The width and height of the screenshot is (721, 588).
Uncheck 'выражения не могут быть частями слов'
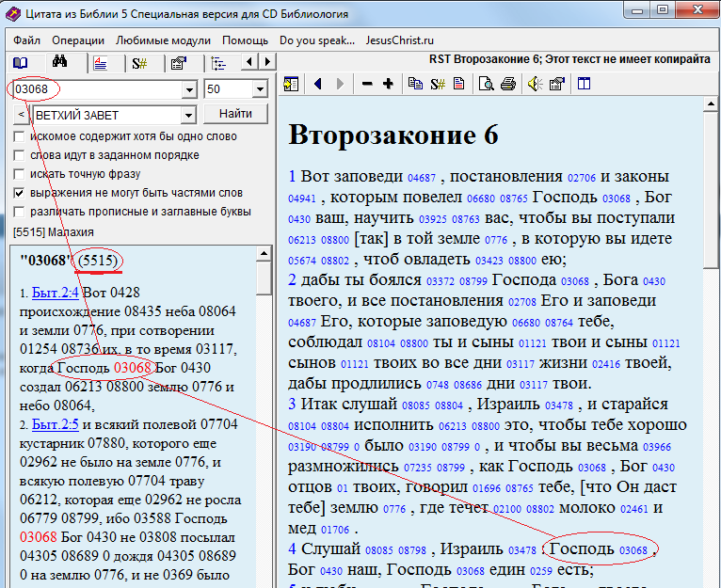tap(20, 193)
